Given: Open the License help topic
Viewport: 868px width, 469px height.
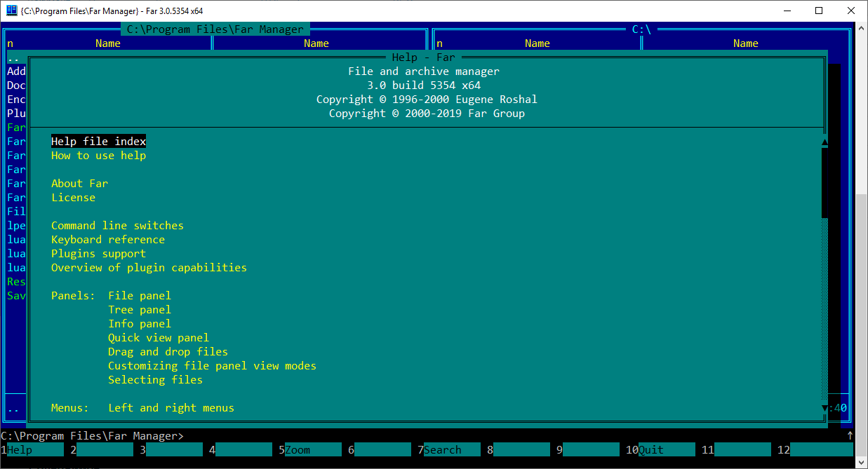Looking at the screenshot, I should (x=73, y=198).
